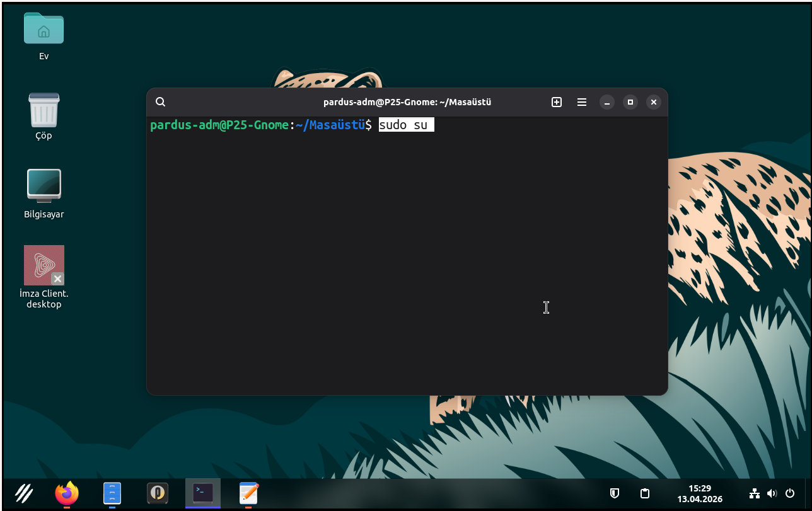The width and height of the screenshot is (812, 511).
Task: Open the volume speaker tray icon
Action: [x=772, y=493]
